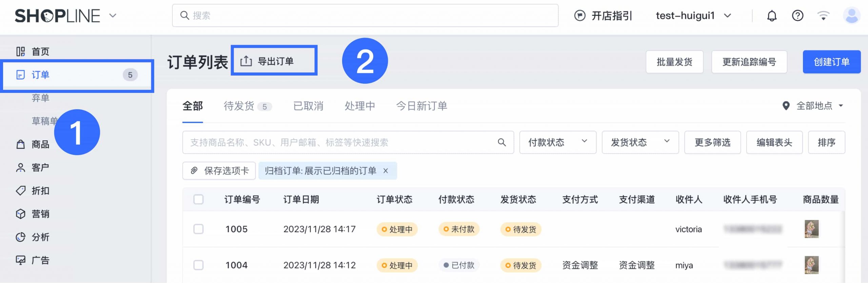This screenshot has height=283, width=868.
Task: Click the 创建订单 button
Action: click(831, 62)
